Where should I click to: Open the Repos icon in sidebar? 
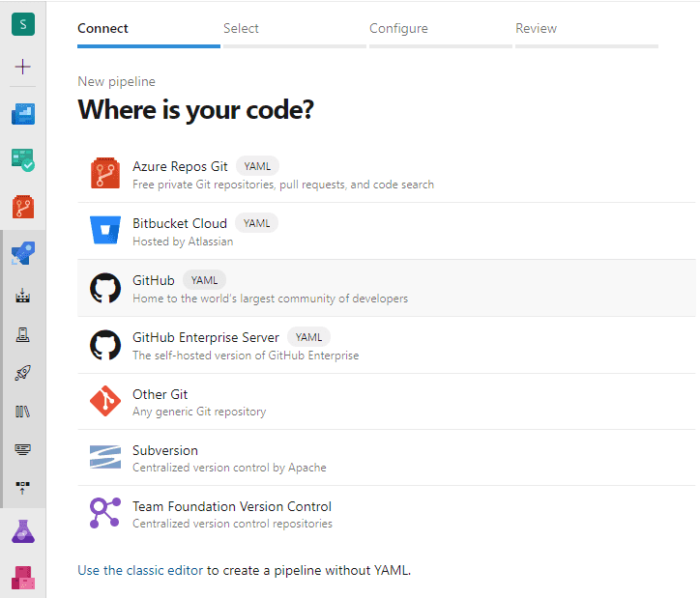coord(23,207)
